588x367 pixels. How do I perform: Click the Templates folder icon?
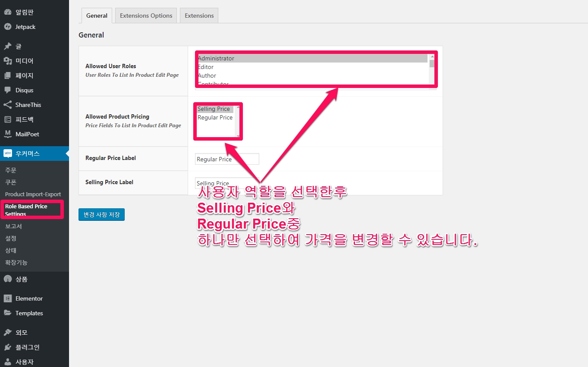[7, 313]
